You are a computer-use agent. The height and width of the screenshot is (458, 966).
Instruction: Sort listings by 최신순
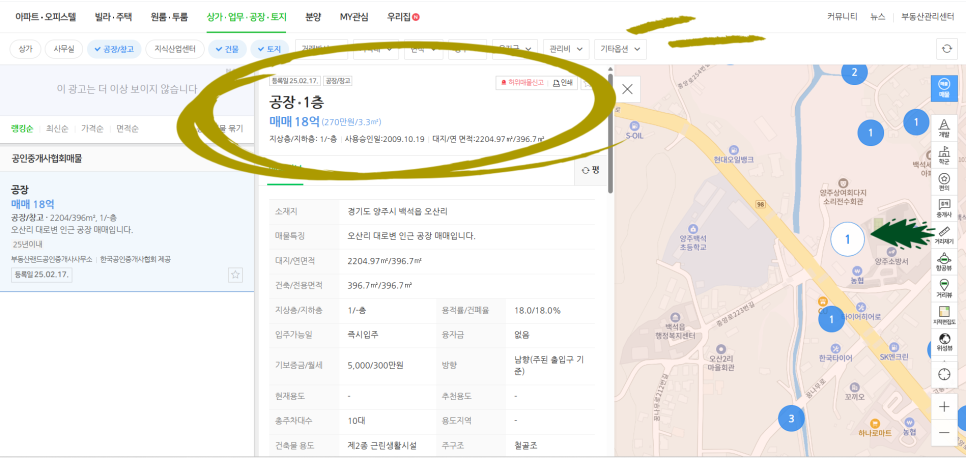(x=58, y=129)
